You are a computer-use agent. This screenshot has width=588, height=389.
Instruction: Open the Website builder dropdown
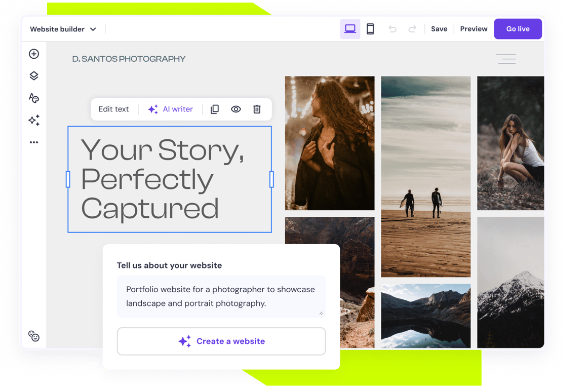tap(63, 29)
